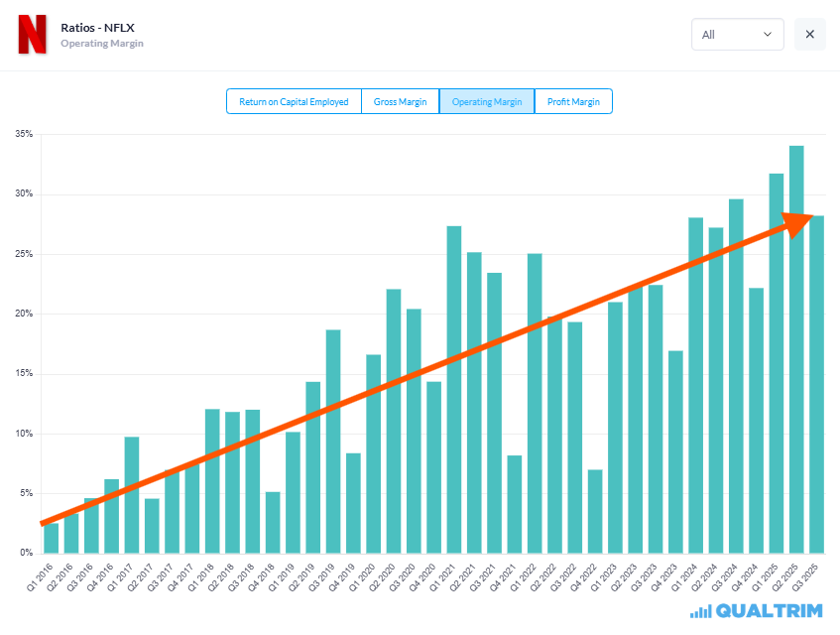Screen dimensions: 840x635
Task: Click the Q4 2022 bar
Action: pos(595,511)
